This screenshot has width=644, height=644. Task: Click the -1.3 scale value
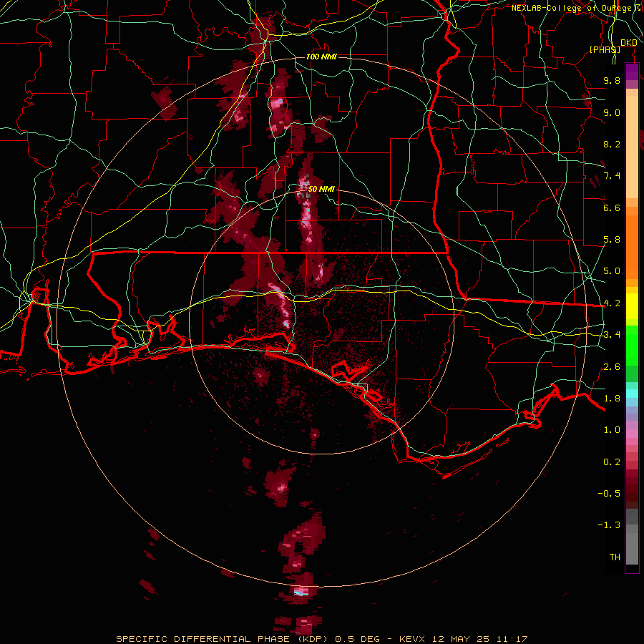point(609,525)
